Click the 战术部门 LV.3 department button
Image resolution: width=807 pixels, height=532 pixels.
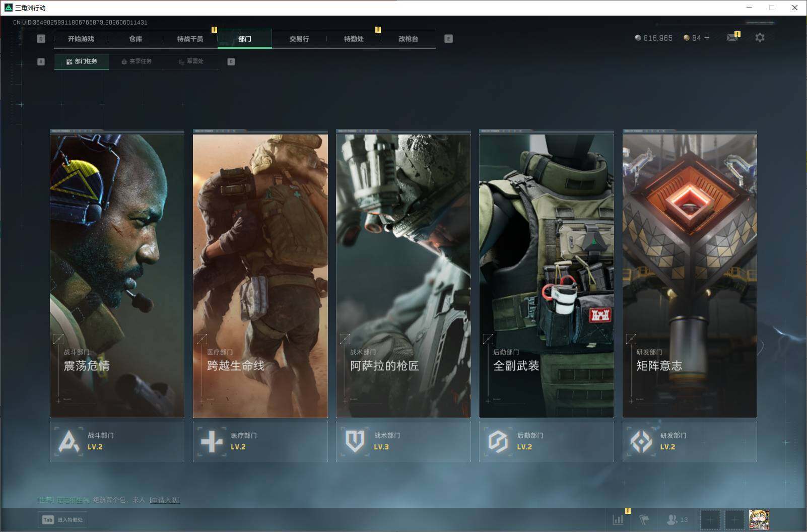403,441
